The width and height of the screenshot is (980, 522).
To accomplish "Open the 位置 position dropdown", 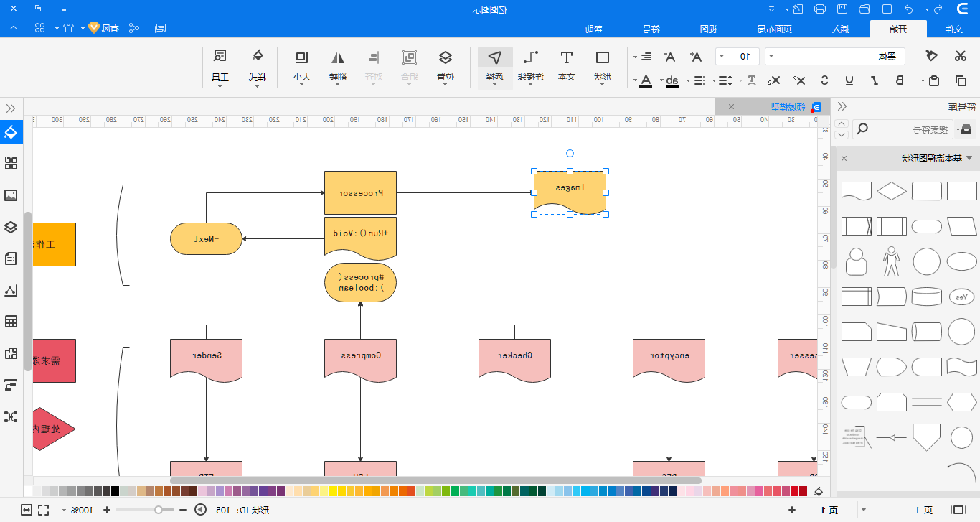I will click(445, 67).
